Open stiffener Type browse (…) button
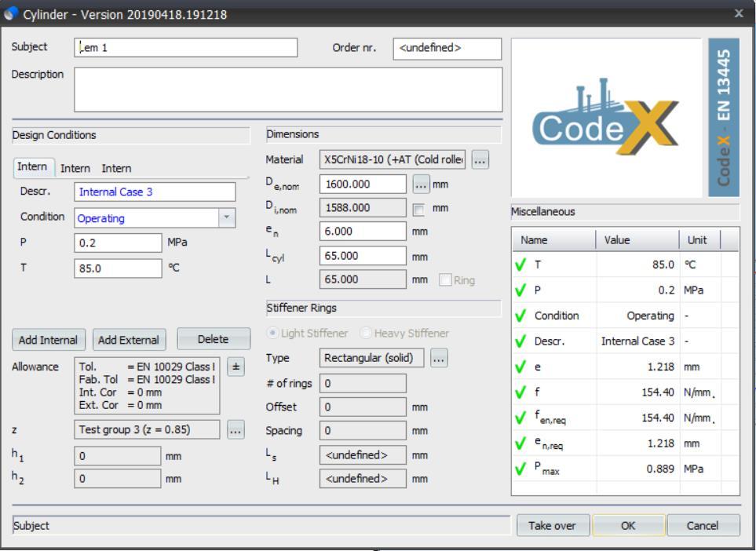This screenshot has width=756, height=551. tap(438, 358)
